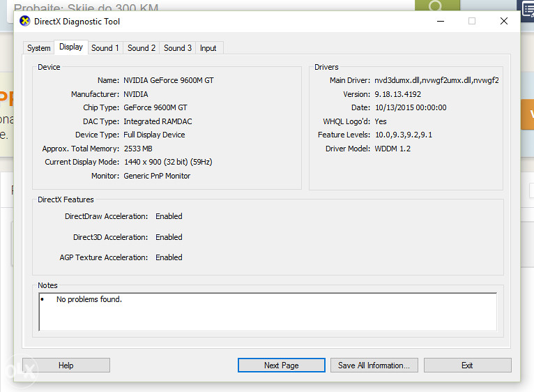Open the Sound 1 tab

105,48
